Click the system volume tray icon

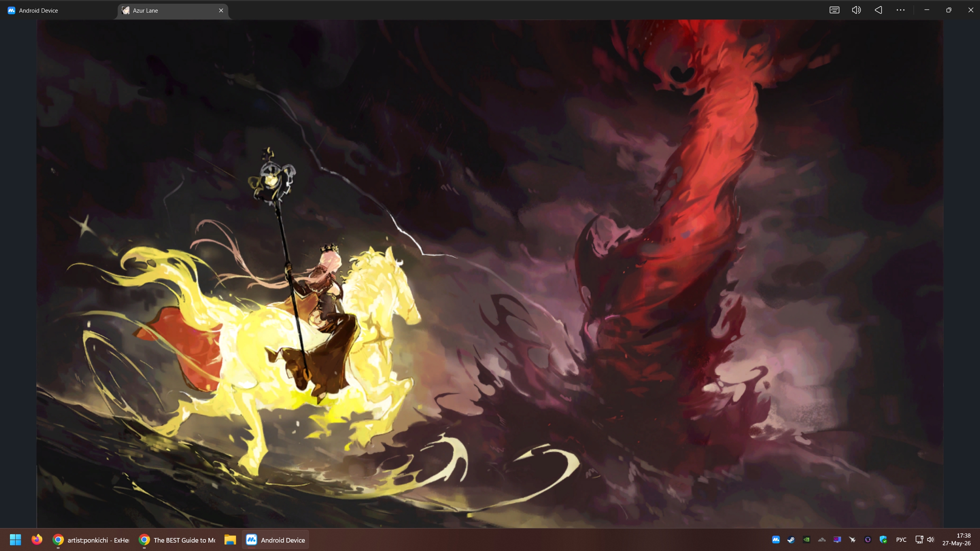pyautogui.click(x=931, y=540)
